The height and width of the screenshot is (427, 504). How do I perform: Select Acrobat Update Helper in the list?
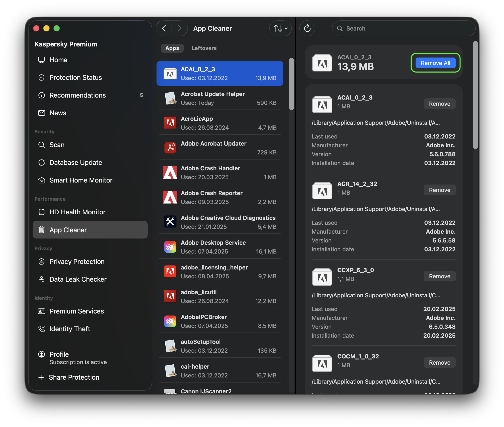(220, 98)
